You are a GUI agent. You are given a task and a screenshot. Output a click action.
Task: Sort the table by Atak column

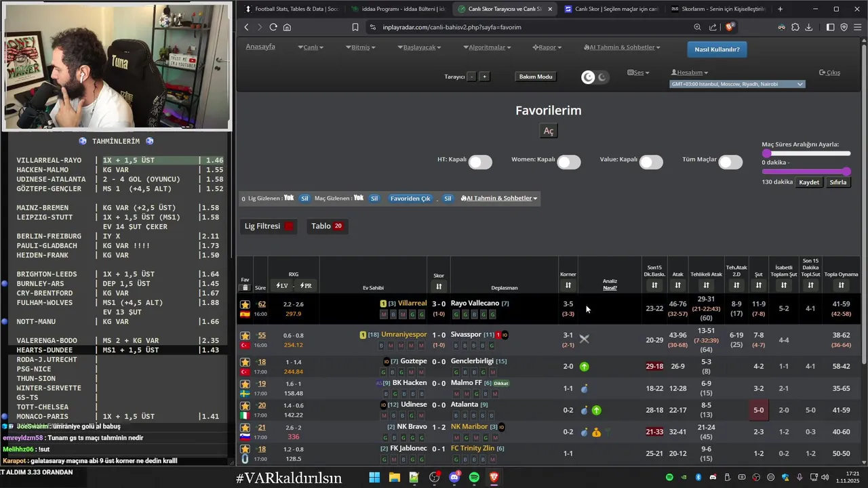click(x=677, y=285)
